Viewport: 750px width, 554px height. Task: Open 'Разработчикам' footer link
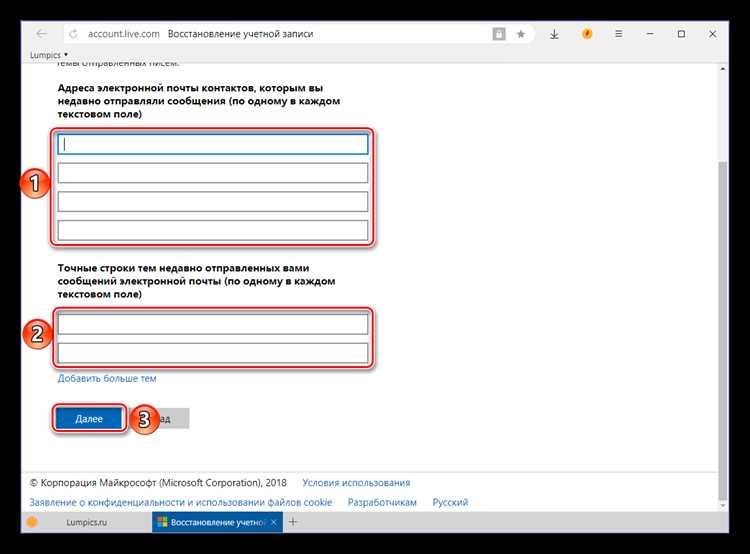382,502
